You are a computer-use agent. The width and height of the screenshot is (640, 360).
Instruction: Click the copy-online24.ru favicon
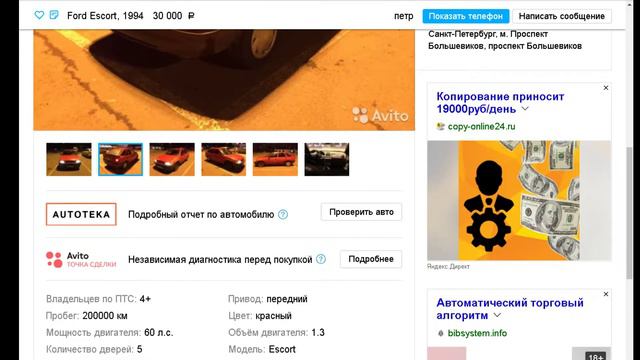[440, 127]
